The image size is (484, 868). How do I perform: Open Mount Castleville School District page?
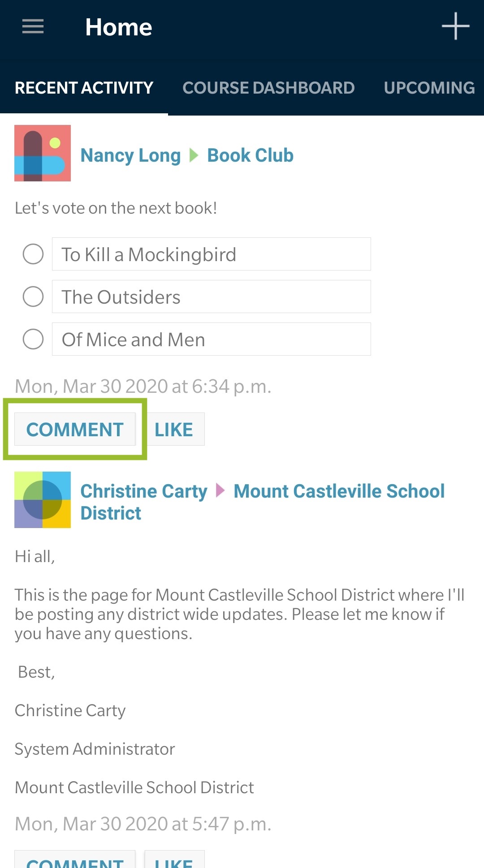click(x=339, y=491)
